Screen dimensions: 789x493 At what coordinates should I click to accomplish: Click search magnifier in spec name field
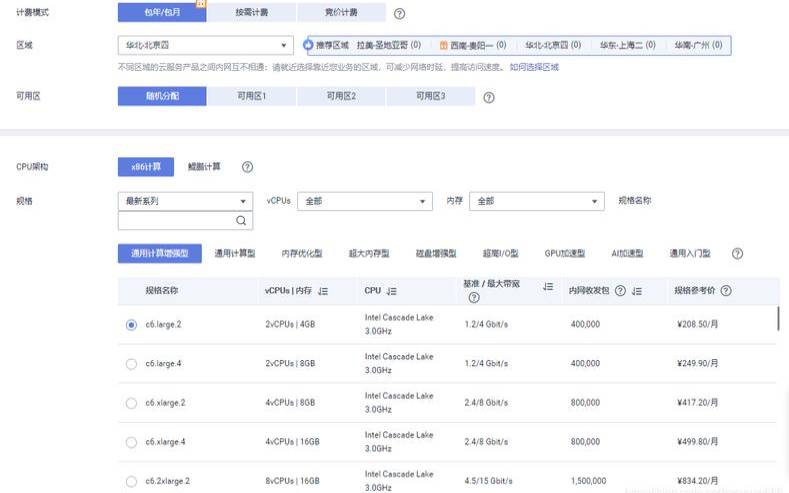pos(241,220)
